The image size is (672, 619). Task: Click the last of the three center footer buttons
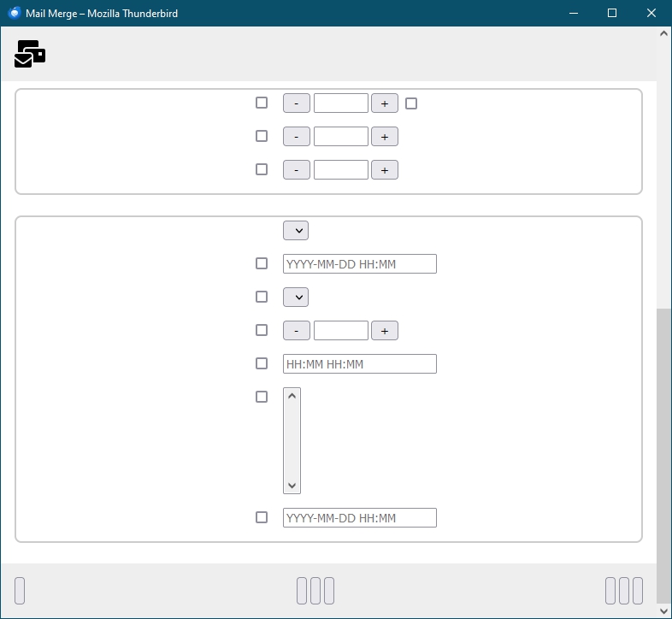point(329,591)
